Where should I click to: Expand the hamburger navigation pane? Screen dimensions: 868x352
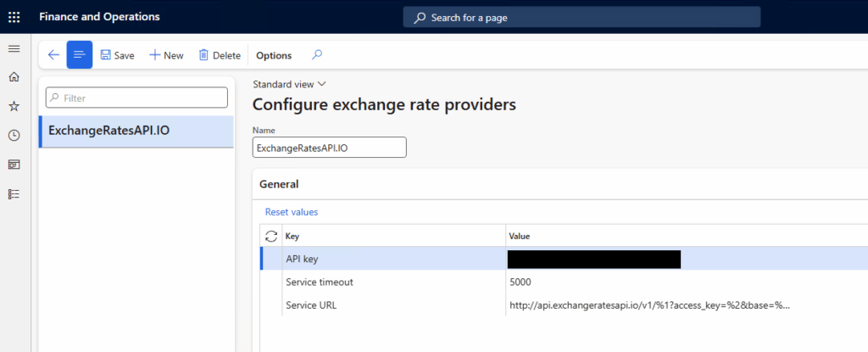pyautogui.click(x=14, y=48)
